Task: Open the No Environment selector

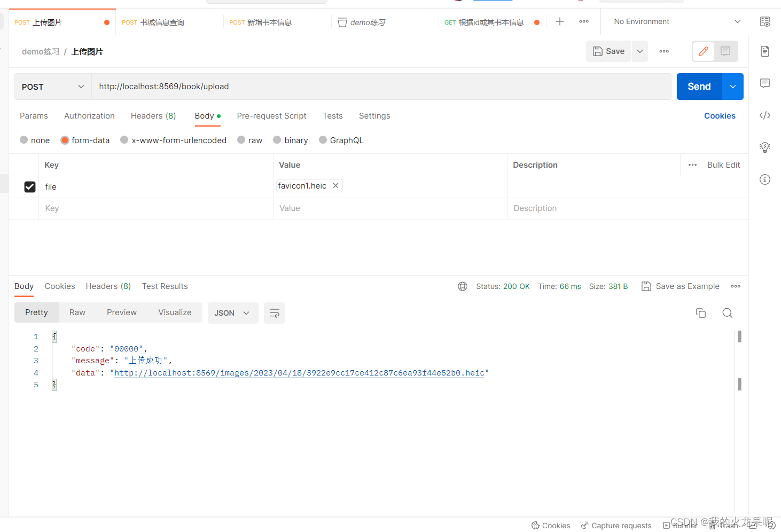Action: pos(677,21)
